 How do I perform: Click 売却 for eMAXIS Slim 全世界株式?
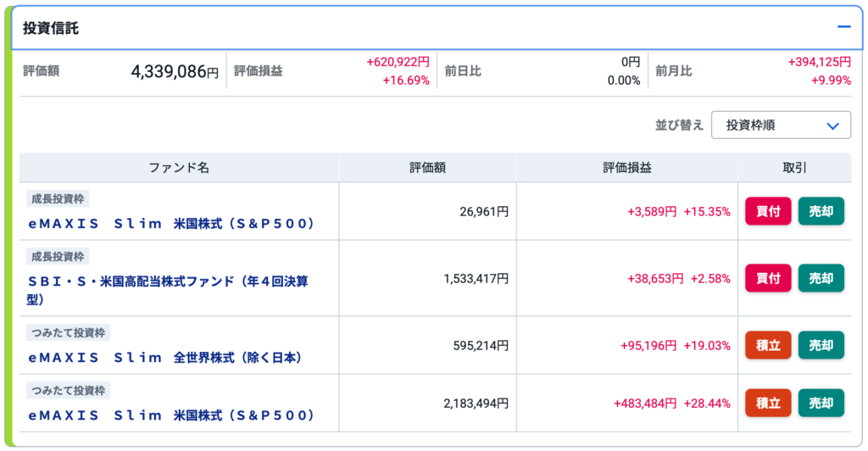821,345
